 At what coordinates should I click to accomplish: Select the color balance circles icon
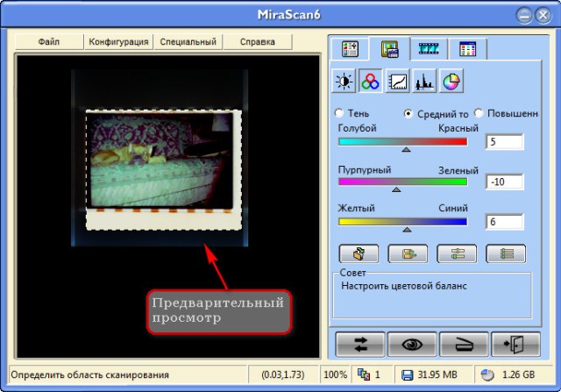click(x=371, y=82)
